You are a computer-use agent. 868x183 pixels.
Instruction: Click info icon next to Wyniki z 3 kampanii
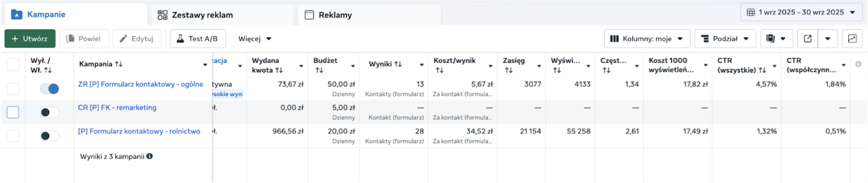(150, 156)
